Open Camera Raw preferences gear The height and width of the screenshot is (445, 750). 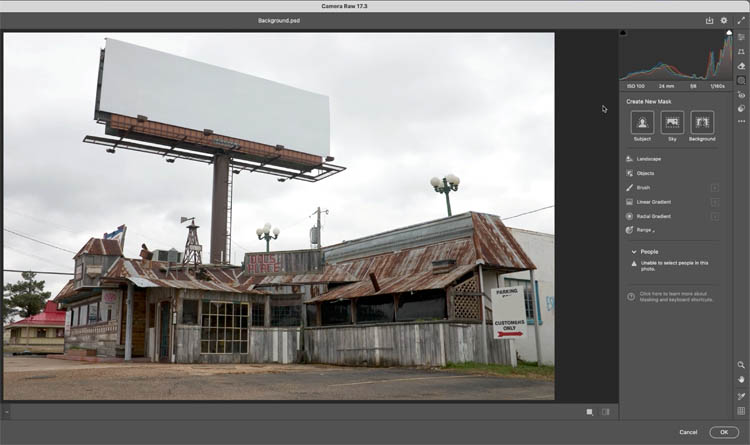[724, 20]
